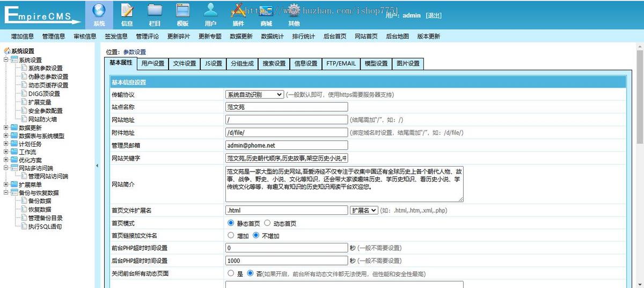Switch to the 文件设置 tab
644x288 pixels.
click(x=185, y=63)
